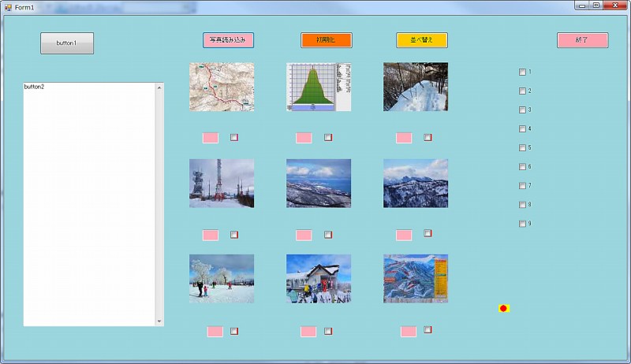
Task: Click the coastline view from mountain photo
Action: point(318,183)
